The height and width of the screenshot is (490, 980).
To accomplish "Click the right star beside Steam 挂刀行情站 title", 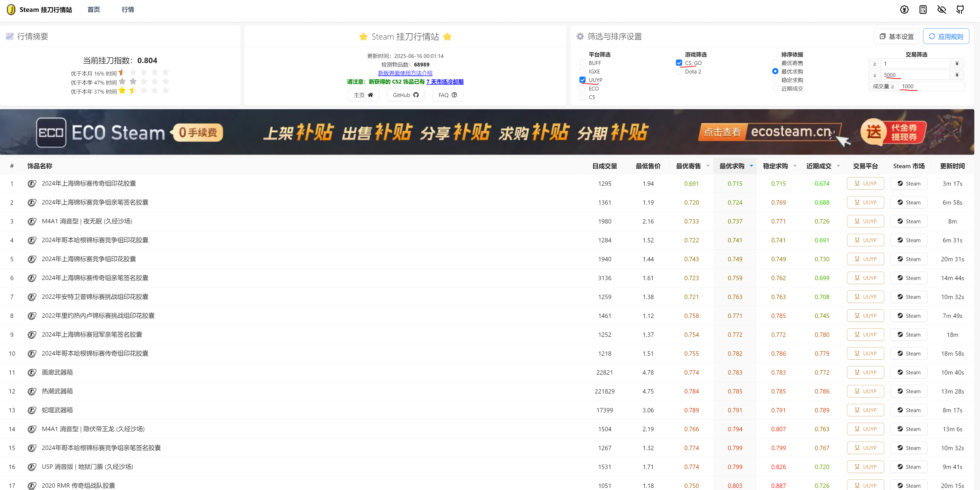I will [x=447, y=36].
